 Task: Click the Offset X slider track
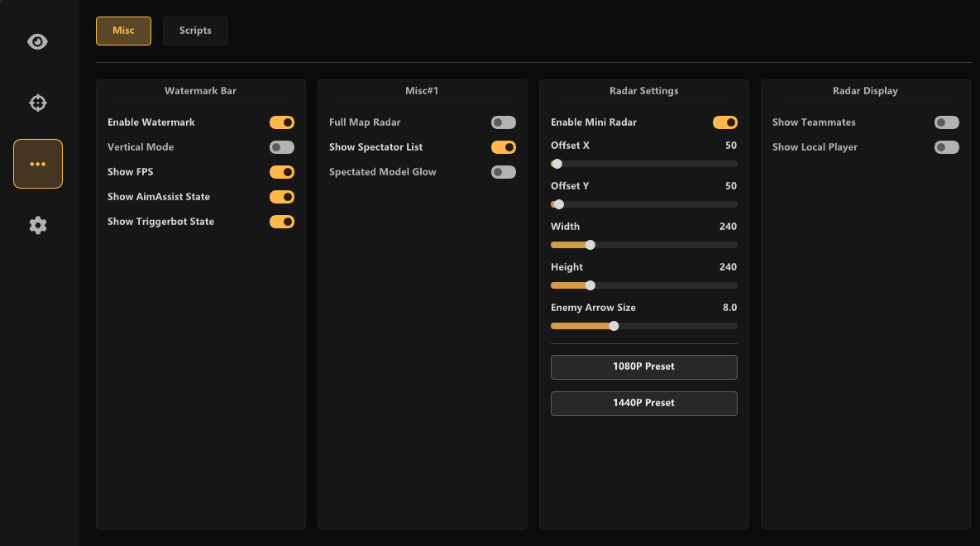click(643, 164)
